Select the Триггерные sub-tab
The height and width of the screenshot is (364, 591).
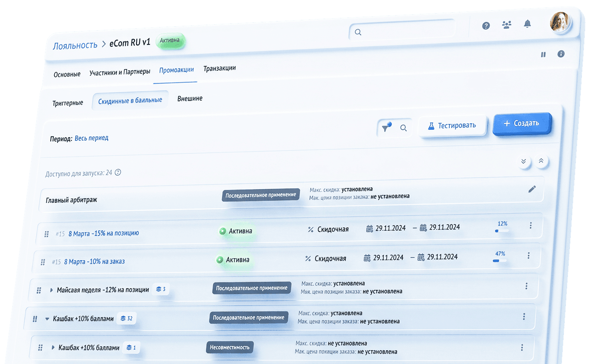67,103
